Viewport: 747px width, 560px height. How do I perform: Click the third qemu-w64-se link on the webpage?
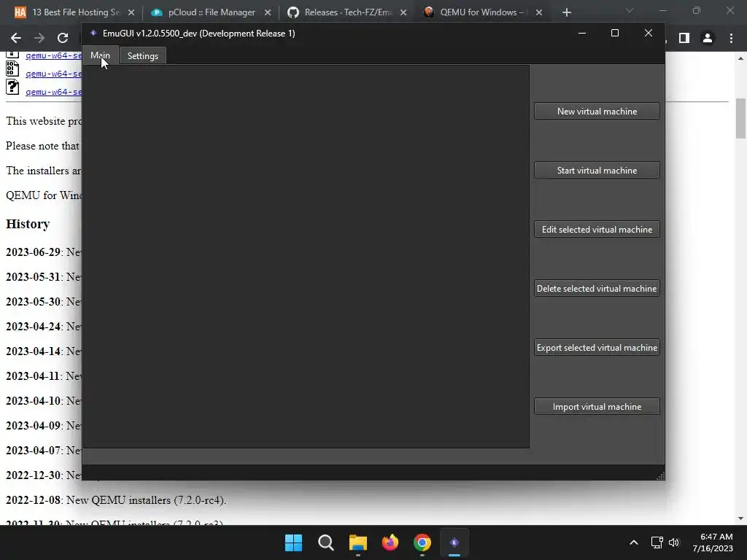[53, 91]
